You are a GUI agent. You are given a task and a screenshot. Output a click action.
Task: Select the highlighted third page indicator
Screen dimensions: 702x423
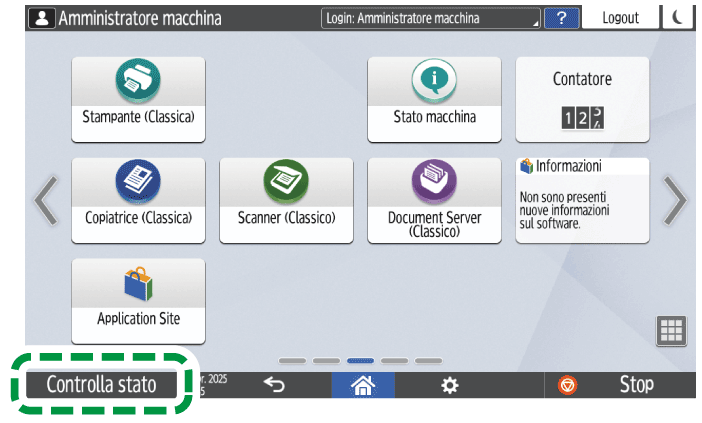(x=360, y=360)
